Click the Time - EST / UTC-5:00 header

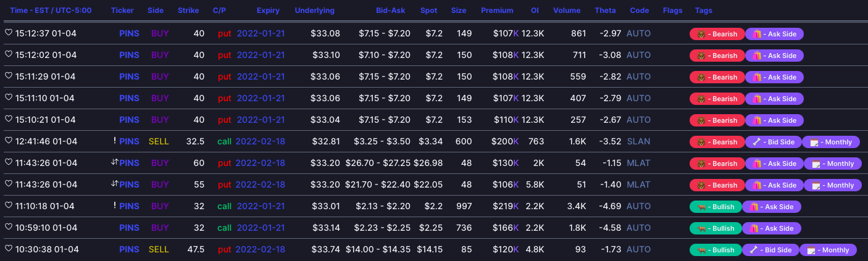(x=49, y=10)
